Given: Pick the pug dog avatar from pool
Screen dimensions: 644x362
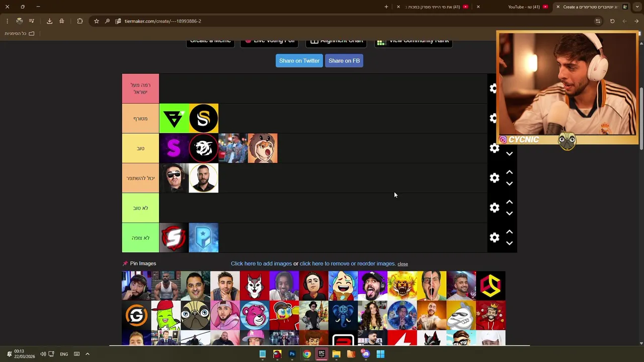Looking at the screenshot, I should [195, 315].
